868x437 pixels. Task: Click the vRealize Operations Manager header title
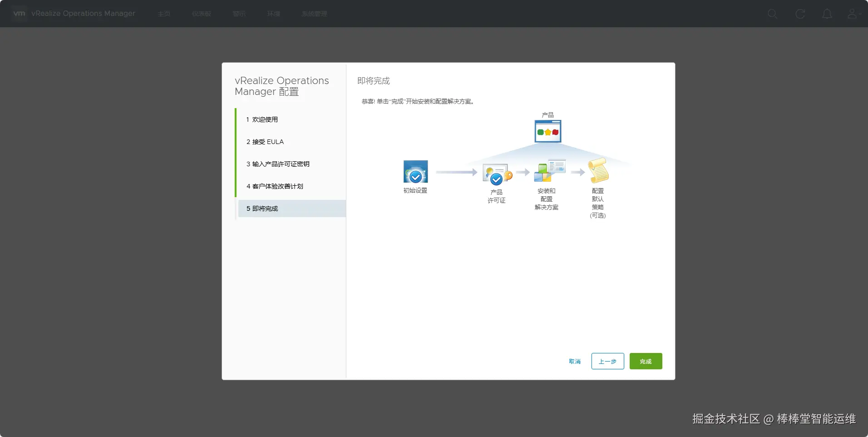[83, 14]
